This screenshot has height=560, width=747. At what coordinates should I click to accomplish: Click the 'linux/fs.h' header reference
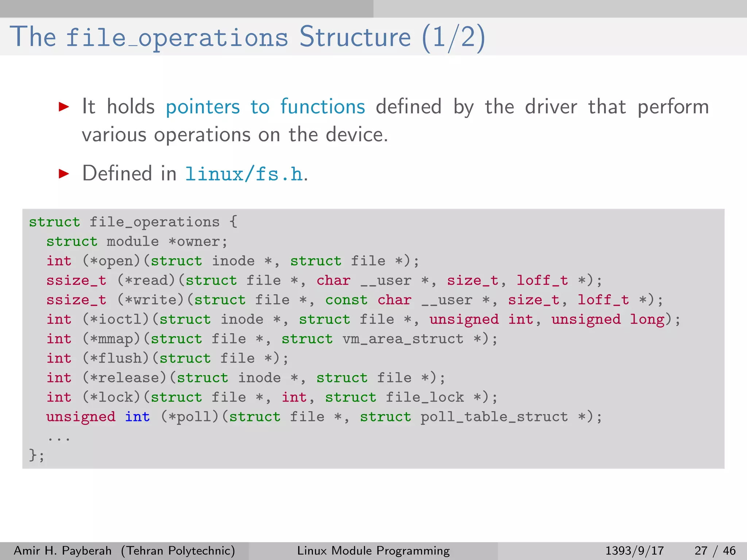tap(244, 174)
